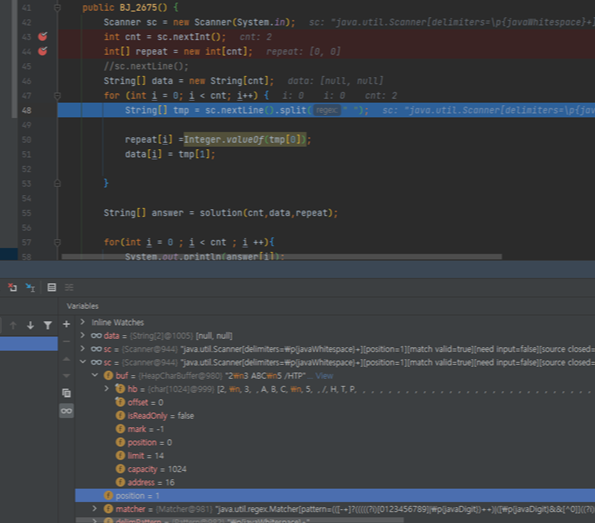
Task: Click the selected stack frame row in Frames panel
Action: pyautogui.click(x=29, y=343)
